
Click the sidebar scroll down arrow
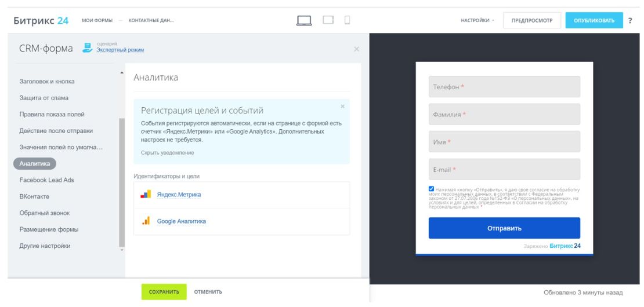(121, 250)
